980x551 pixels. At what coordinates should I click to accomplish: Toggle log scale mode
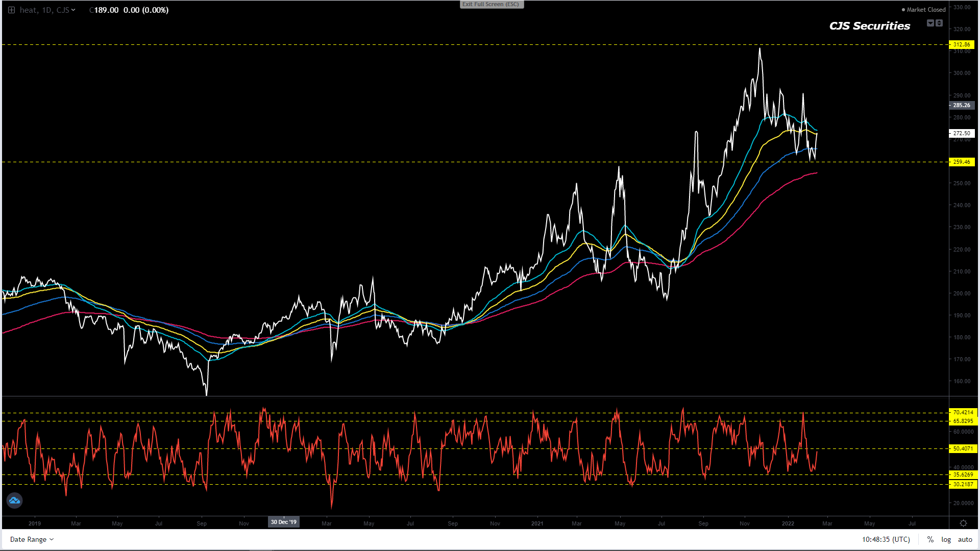pos(946,539)
